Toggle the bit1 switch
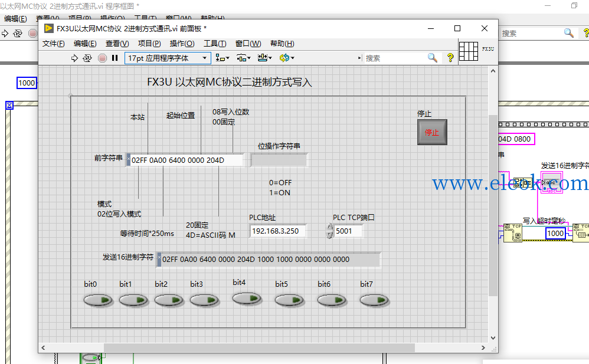This screenshot has width=589, height=364. [133, 300]
